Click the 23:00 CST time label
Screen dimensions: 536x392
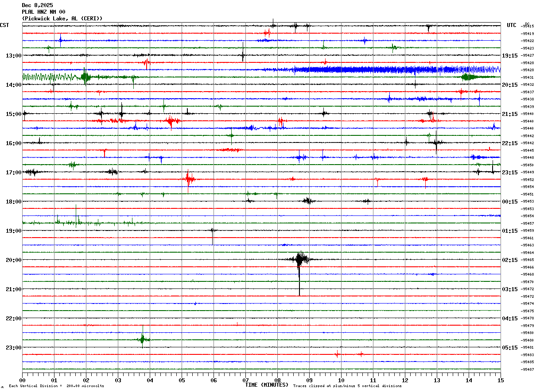[14, 347]
